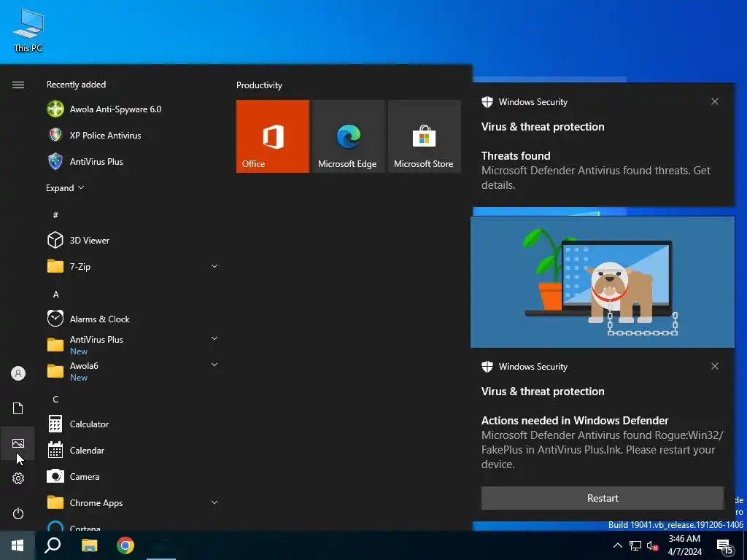This screenshot has height=560, width=747.
Task: Show hidden tray icons chevron
Action: tap(617, 545)
